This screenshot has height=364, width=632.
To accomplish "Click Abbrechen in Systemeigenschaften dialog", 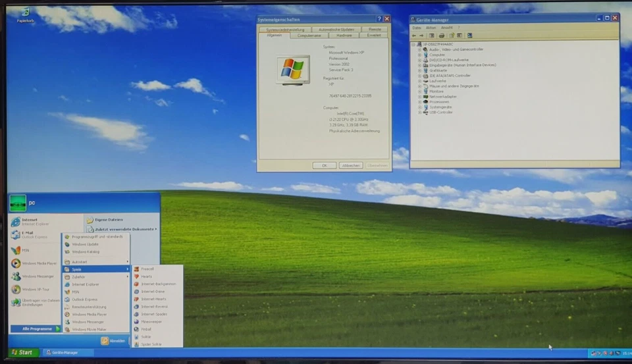I will (x=351, y=166).
